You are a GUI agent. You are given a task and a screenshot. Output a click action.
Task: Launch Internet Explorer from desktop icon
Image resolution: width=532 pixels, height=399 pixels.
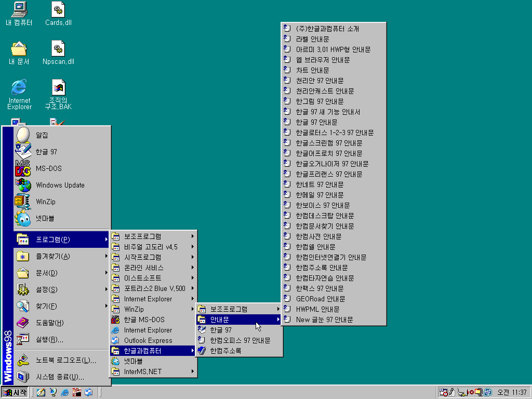point(19,95)
